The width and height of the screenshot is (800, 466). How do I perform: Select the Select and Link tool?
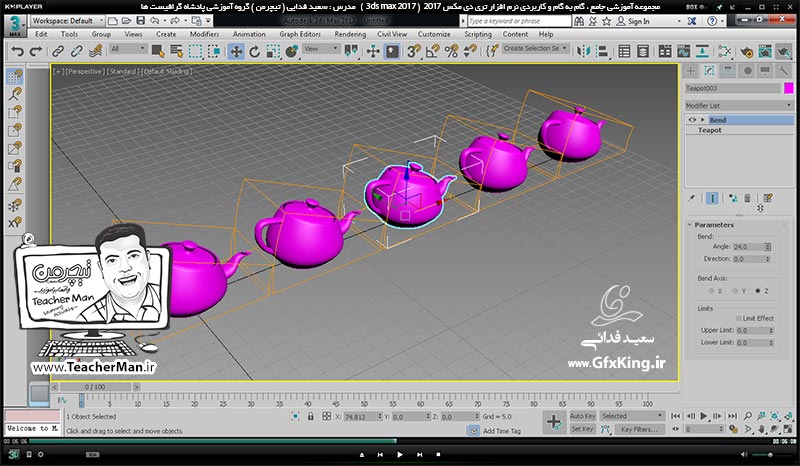coord(58,51)
